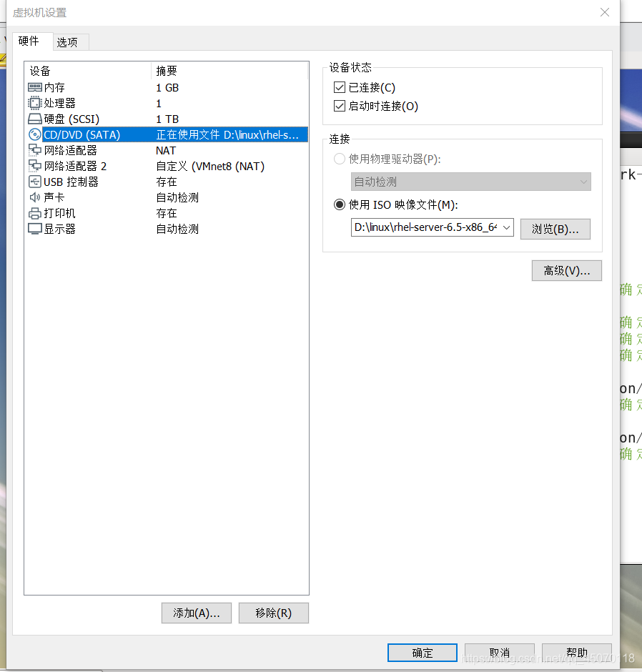Click the USB 控制器 icon
This screenshot has height=672, width=642.
tap(35, 182)
